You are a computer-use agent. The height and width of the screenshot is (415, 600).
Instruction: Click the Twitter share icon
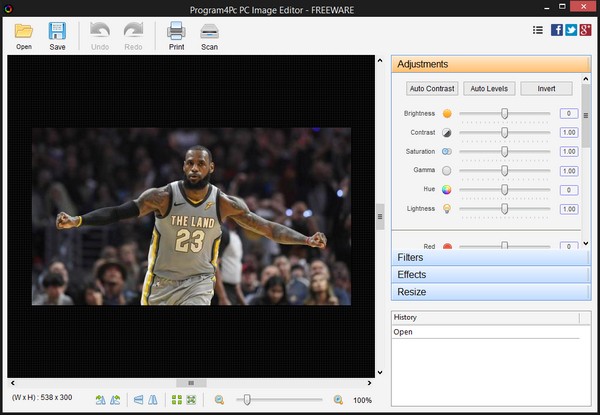pyautogui.click(x=571, y=30)
